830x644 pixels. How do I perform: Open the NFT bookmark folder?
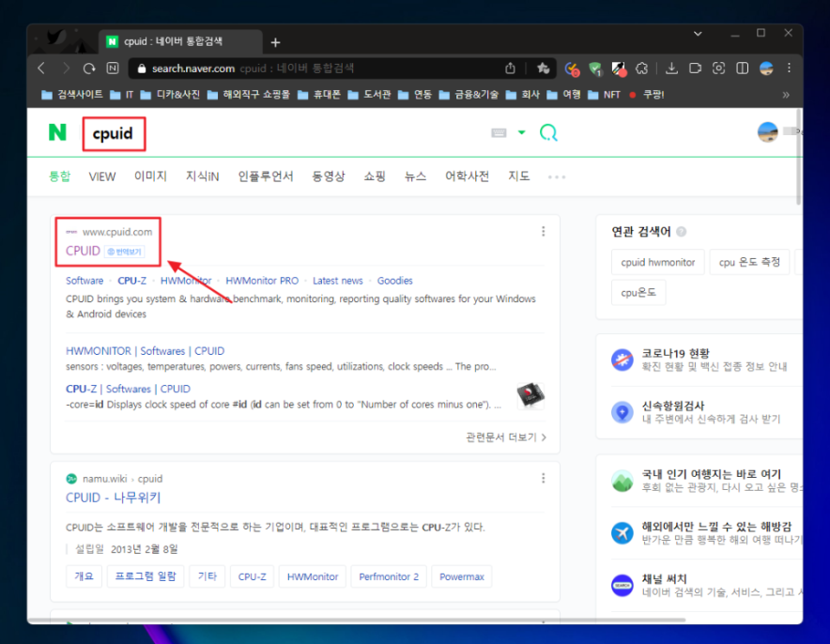[x=604, y=95]
